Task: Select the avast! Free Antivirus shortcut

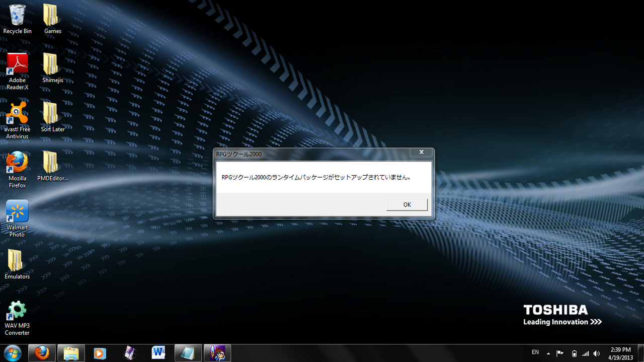Action: coord(17,121)
